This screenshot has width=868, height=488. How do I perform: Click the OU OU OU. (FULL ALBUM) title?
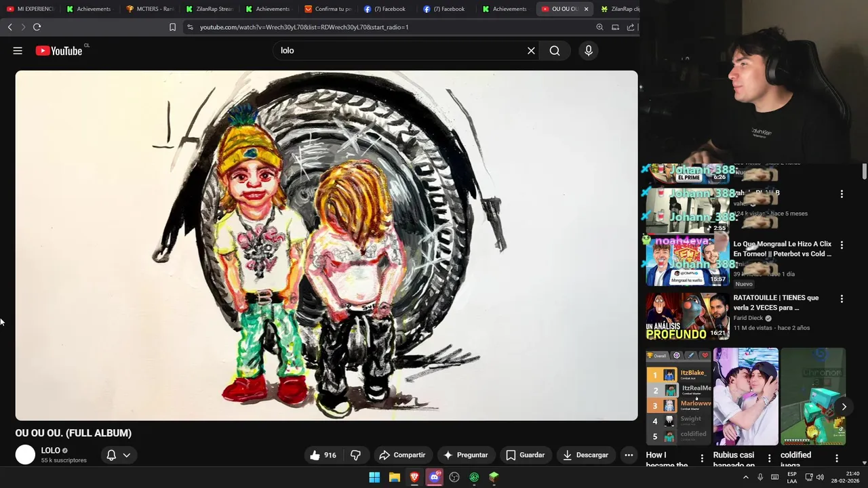point(73,433)
